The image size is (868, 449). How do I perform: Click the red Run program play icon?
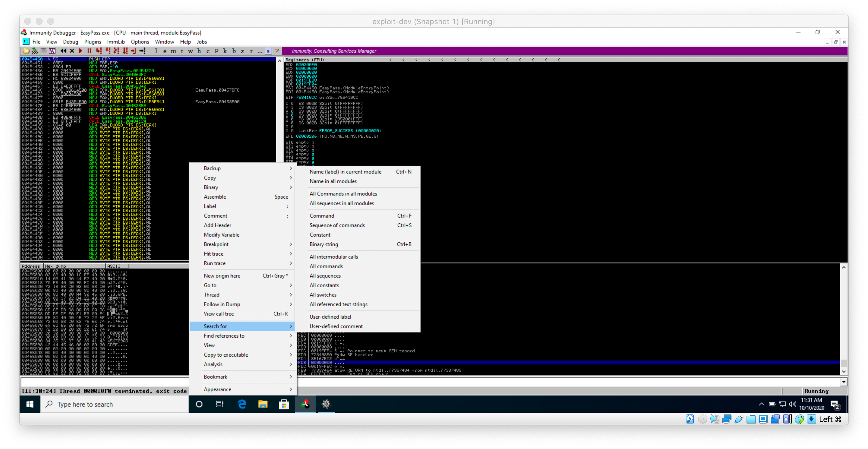pyautogui.click(x=81, y=51)
